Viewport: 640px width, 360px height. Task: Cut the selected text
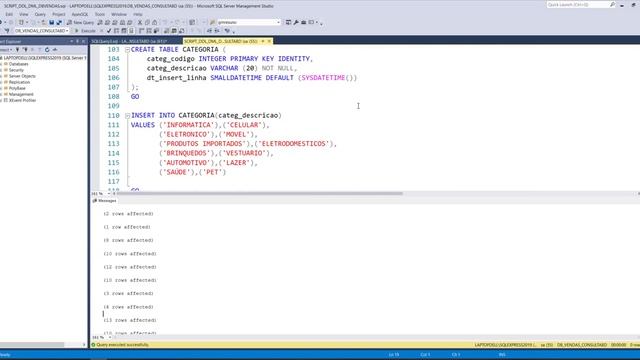tap(140, 22)
